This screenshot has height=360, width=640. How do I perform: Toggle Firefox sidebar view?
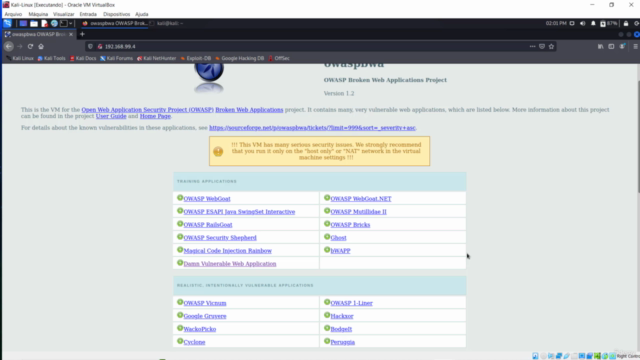tap(611, 47)
